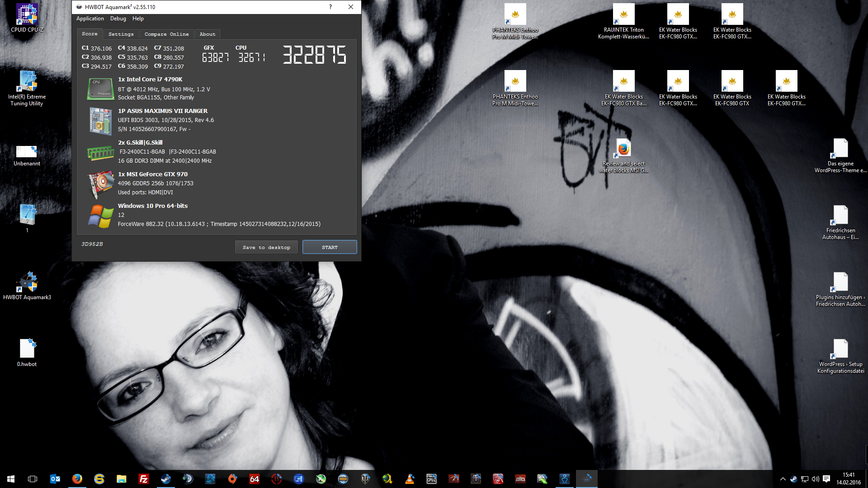The height and width of the screenshot is (488, 868).
Task: Open World of Tanks taskbar icon
Action: point(365,479)
